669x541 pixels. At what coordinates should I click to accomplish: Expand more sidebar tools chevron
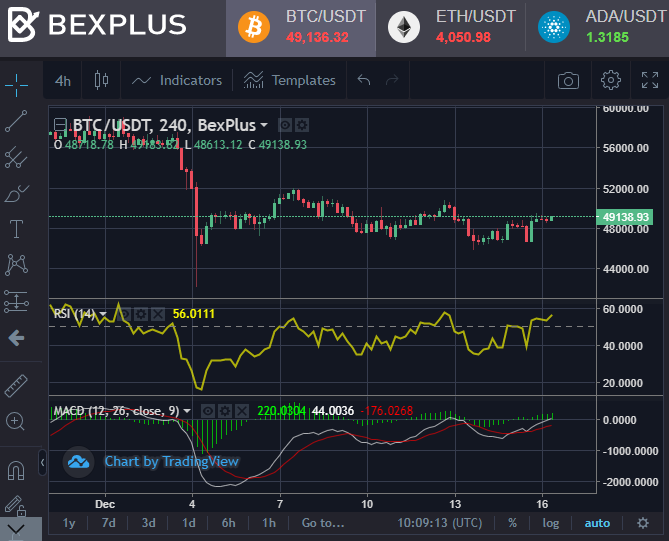tap(16, 529)
